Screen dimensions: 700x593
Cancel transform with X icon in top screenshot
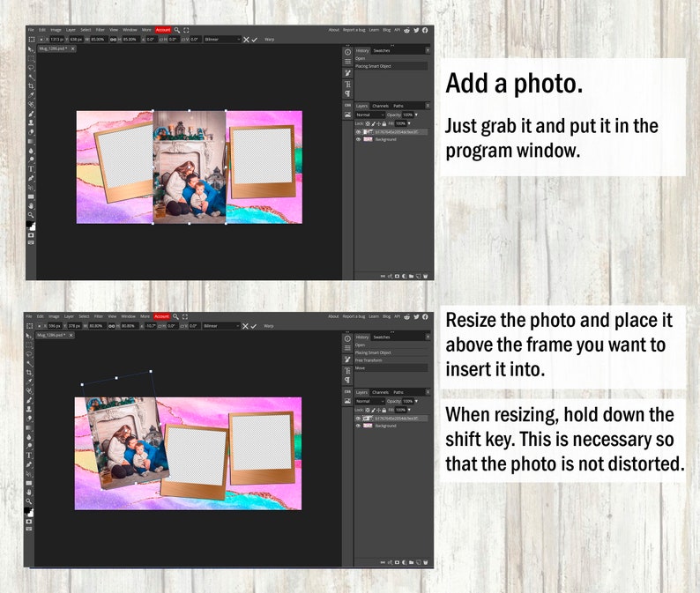[246, 40]
